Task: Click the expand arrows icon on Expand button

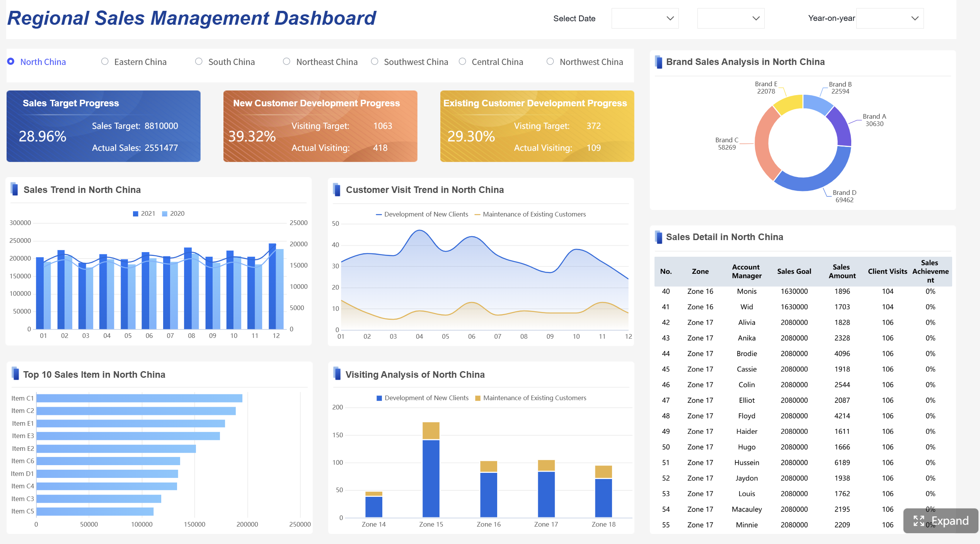Action: 919,521
